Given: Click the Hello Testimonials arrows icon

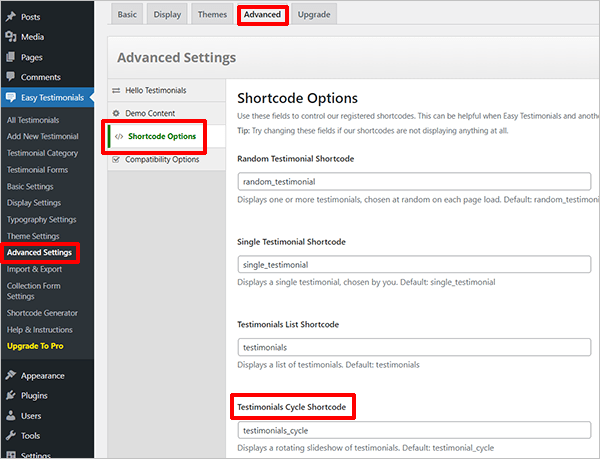Looking at the screenshot, I should tap(116, 91).
